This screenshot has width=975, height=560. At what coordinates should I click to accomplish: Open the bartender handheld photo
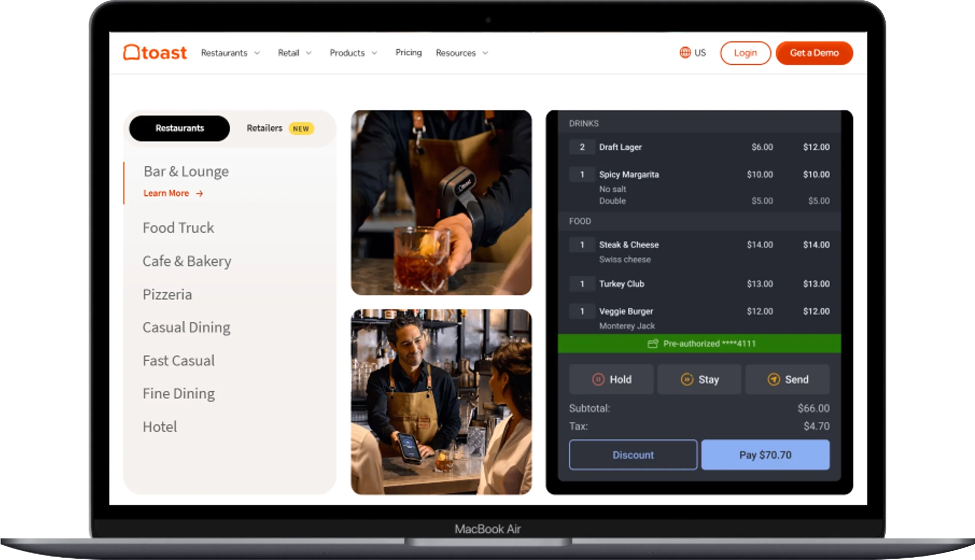pyautogui.click(x=442, y=203)
